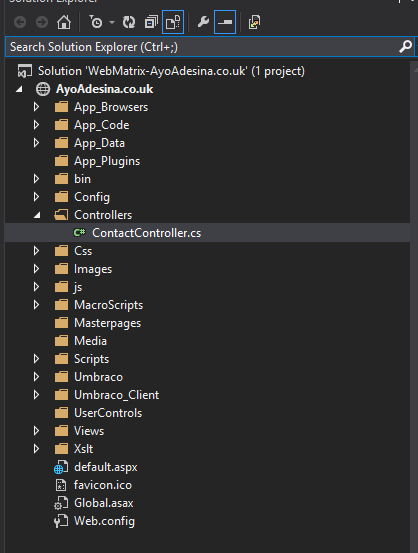The image size is (418, 553).
Task: Click the opened Controllers folder icon
Action: coord(61,215)
